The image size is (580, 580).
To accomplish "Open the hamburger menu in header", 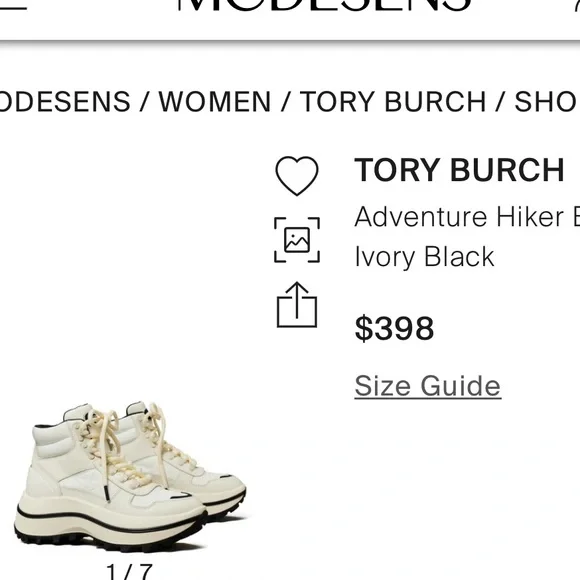I will pyautogui.click(x=11, y=6).
